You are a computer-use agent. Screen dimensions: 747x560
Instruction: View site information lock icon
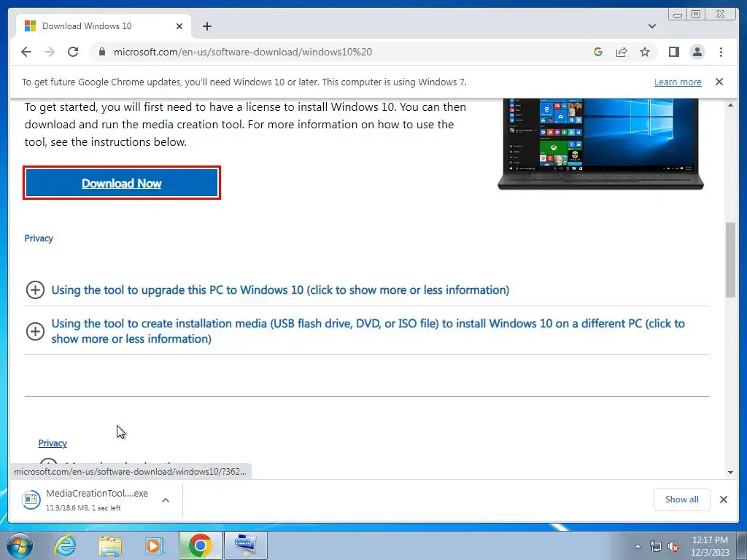click(x=101, y=52)
